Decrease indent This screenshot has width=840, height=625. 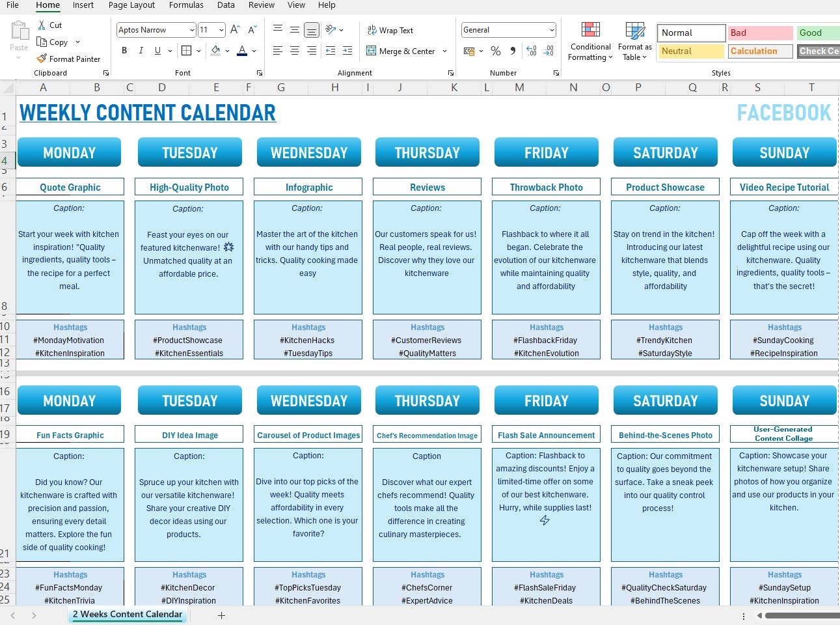(x=331, y=51)
